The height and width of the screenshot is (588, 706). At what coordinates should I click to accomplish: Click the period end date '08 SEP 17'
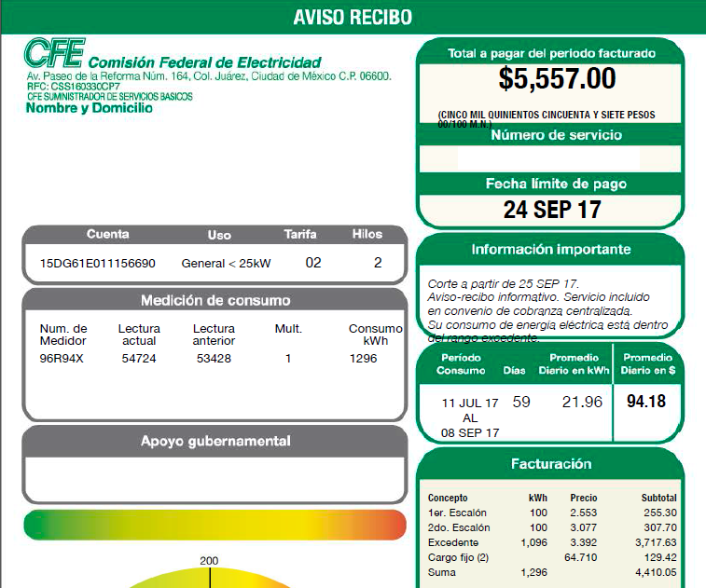tap(470, 432)
